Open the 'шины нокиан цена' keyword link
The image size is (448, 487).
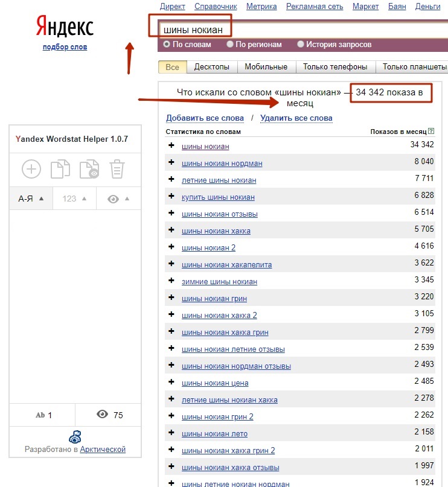(x=215, y=383)
